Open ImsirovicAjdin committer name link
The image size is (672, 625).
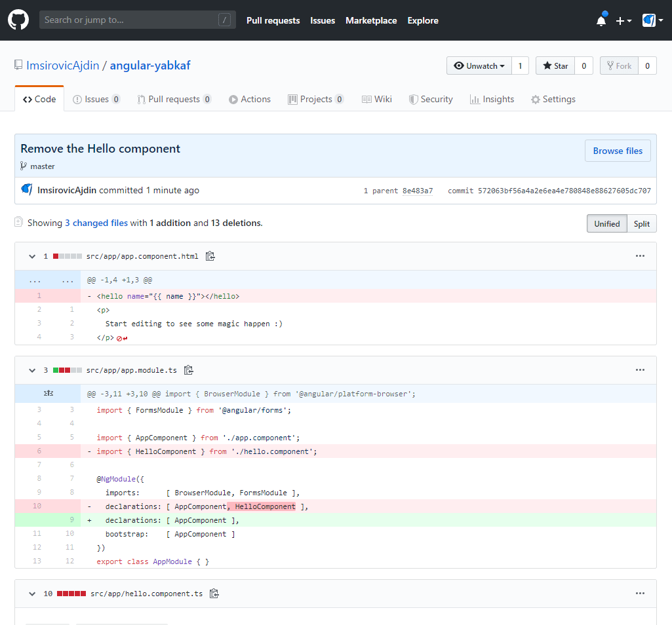(67, 190)
